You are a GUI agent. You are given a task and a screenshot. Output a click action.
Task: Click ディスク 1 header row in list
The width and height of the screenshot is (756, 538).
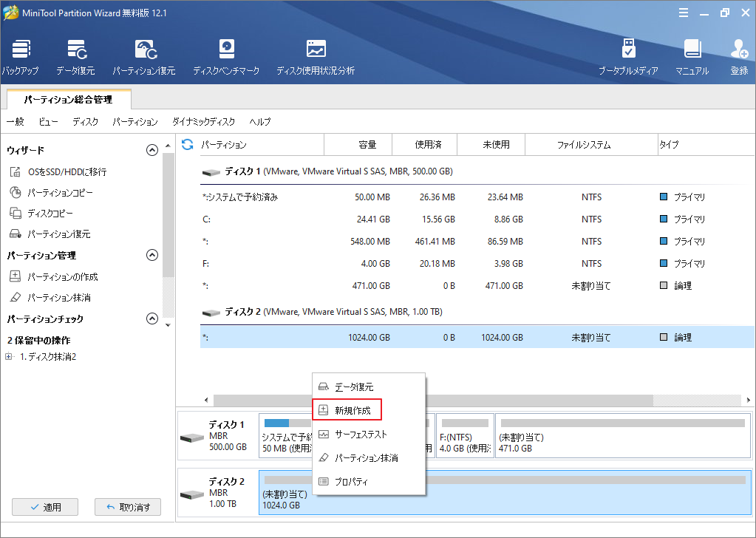click(477, 171)
